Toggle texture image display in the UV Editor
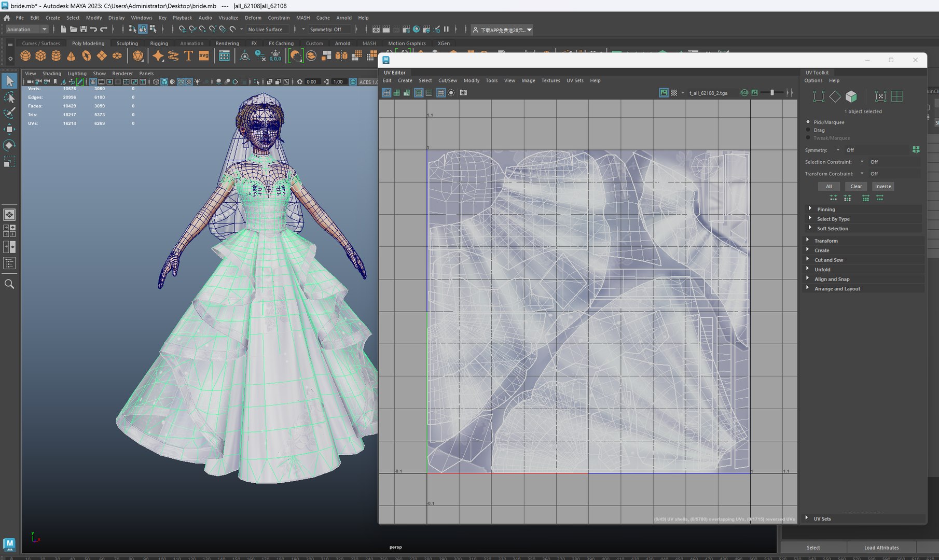939x560 pixels. tap(664, 93)
